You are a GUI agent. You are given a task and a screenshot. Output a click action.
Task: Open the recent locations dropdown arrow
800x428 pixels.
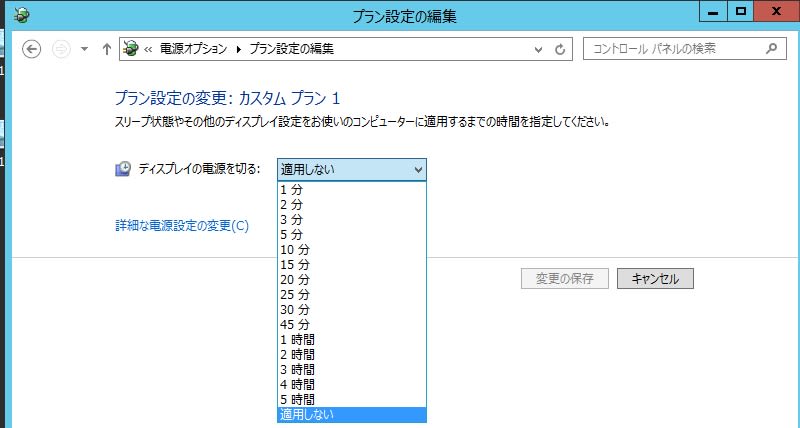click(x=85, y=49)
